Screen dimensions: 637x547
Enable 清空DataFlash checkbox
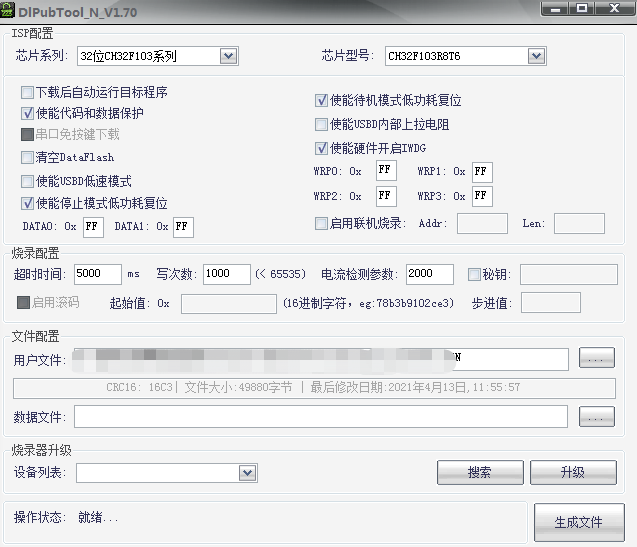[x=27, y=157]
